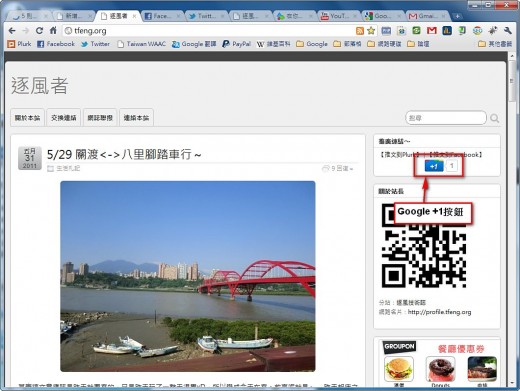Click the profile.tfeng.org link
The image size is (520, 391).
pos(439,312)
